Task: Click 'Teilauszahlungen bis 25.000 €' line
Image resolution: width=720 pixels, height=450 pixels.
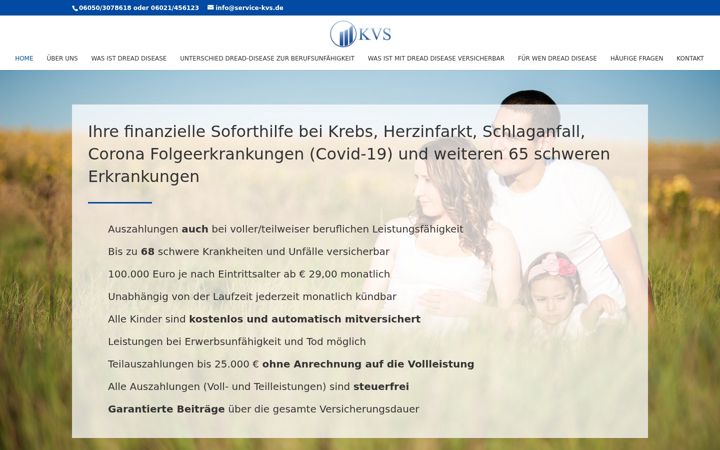Action: click(x=291, y=364)
